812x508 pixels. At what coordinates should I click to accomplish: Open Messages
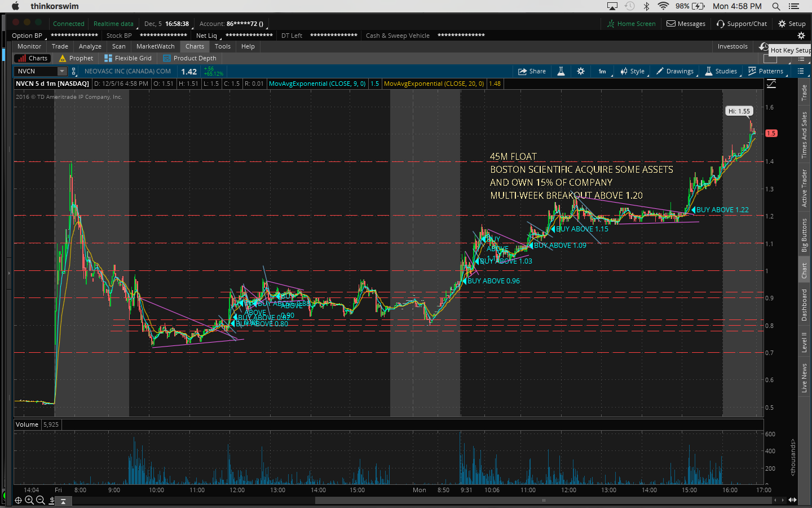(686, 24)
